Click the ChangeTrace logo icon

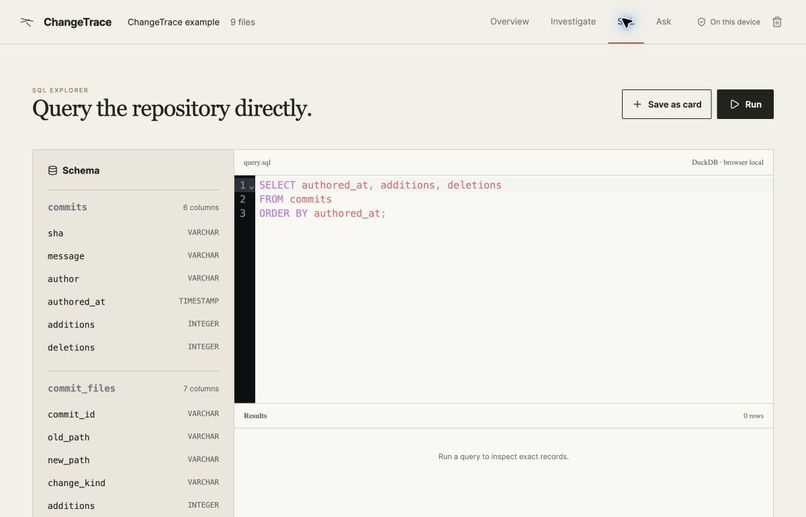(x=27, y=22)
